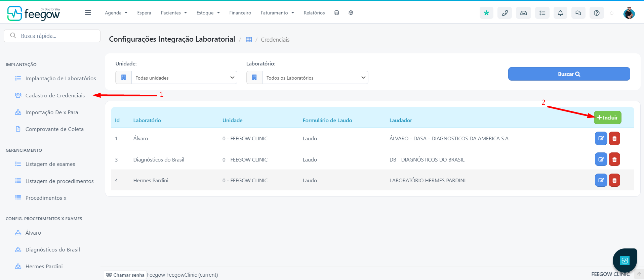Screen dimensions: 644x280
Task: Click the Chamar senha button
Action: coord(125,275)
